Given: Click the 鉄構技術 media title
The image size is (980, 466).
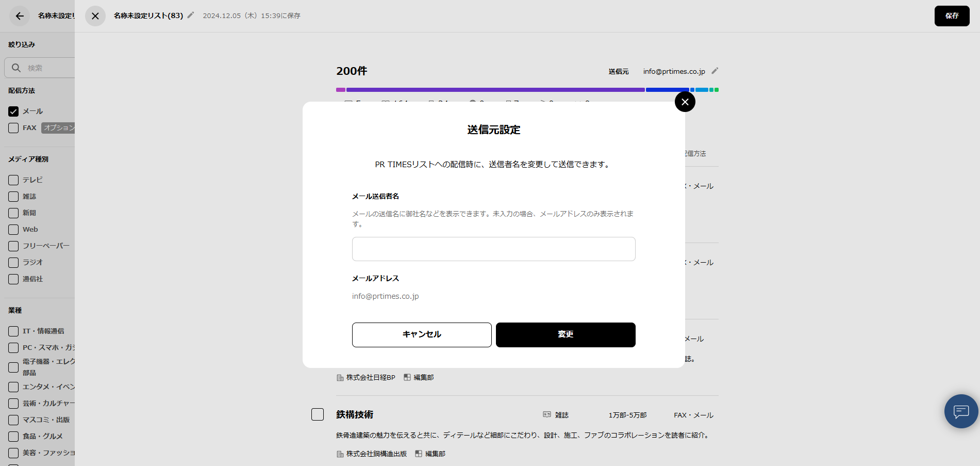Looking at the screenshot, I should point(355,414).
